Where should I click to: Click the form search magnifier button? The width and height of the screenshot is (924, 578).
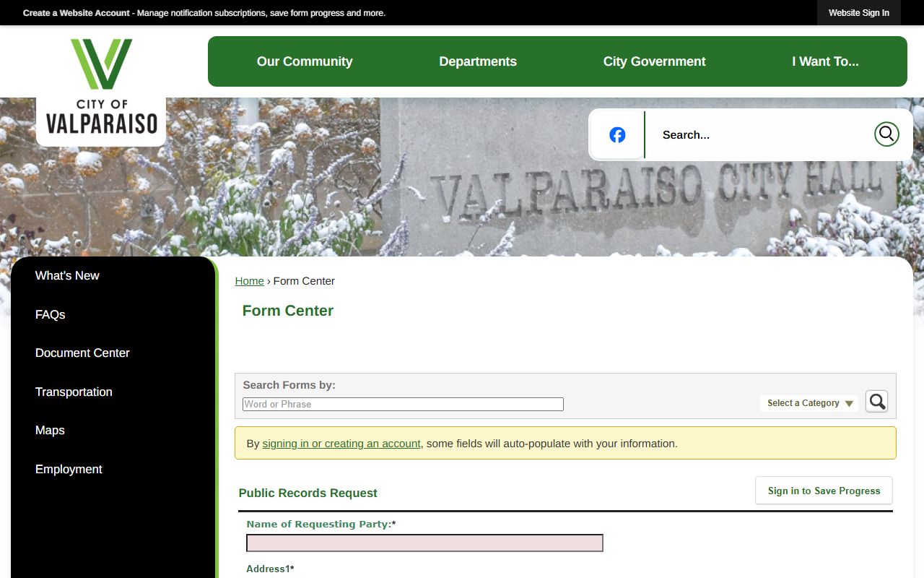[x=876, y=401]
